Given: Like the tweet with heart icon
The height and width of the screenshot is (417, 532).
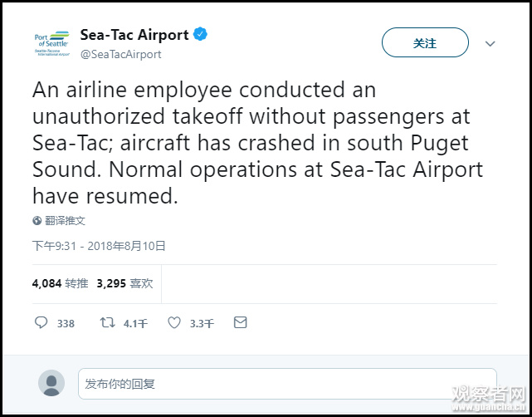Looking at the screenshot, I should click(174, 323).
